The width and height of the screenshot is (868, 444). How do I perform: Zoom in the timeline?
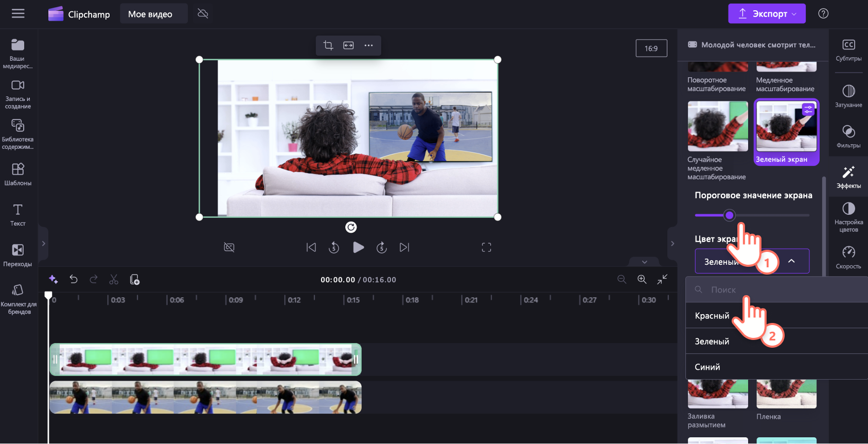[x=642, y=279]
